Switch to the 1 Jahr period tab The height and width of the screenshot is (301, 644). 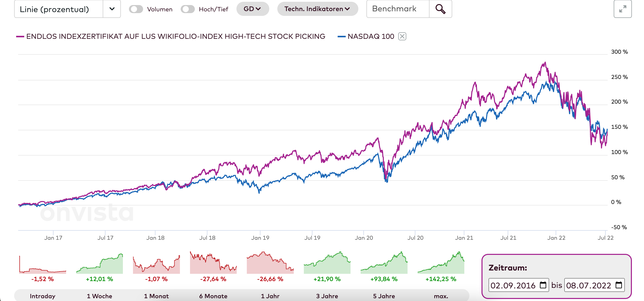click(270, 296)
